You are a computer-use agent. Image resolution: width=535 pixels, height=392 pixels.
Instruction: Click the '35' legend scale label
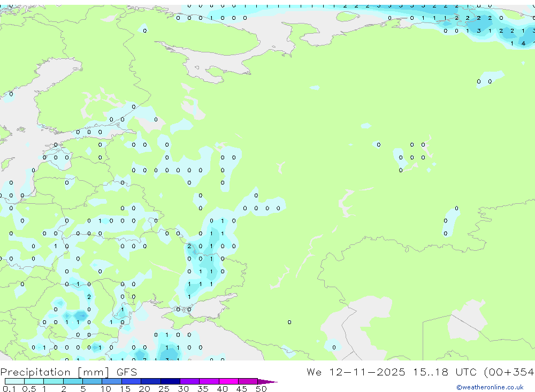[x=203, y=389]
